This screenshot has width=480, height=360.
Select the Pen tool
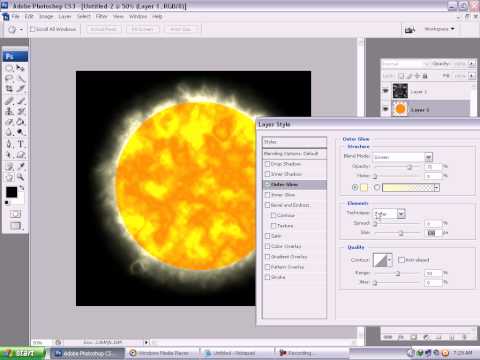(9, 144)
